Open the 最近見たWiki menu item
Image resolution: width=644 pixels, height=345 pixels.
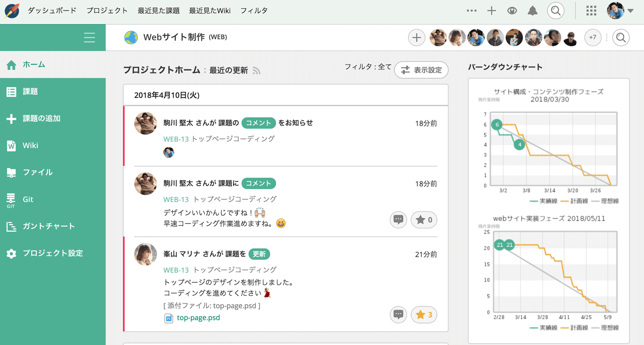(x=210, y=11)
